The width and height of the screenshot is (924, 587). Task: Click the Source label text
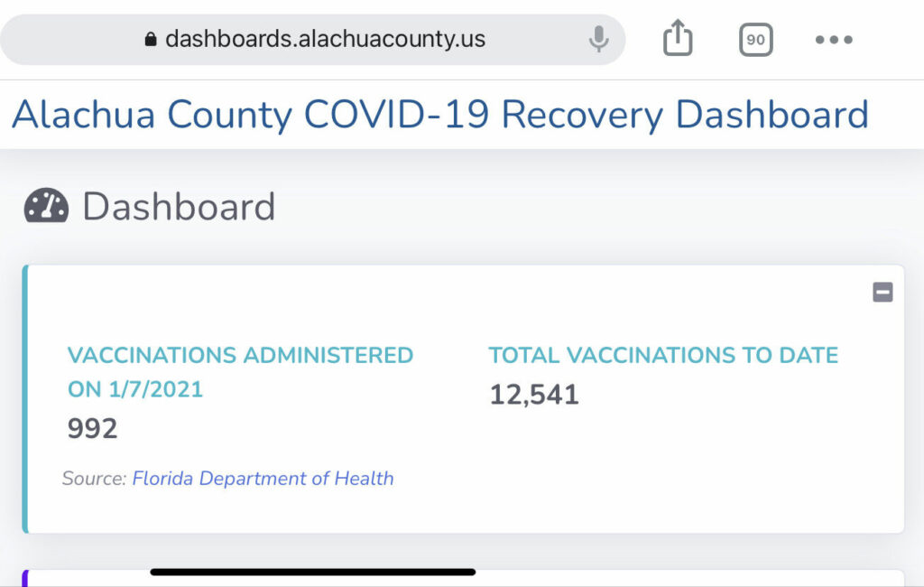[94, 479]
